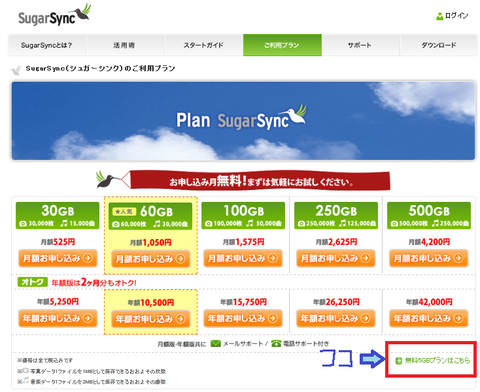Click monthly signup for 4,200円 plan
This screenshot has width=480, height=392.
point(429,258)
